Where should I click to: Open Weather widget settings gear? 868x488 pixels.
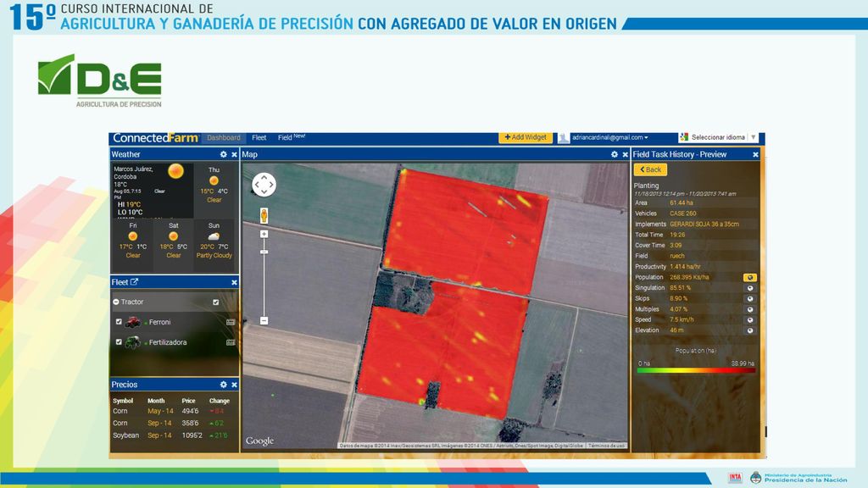click(224, 154)
